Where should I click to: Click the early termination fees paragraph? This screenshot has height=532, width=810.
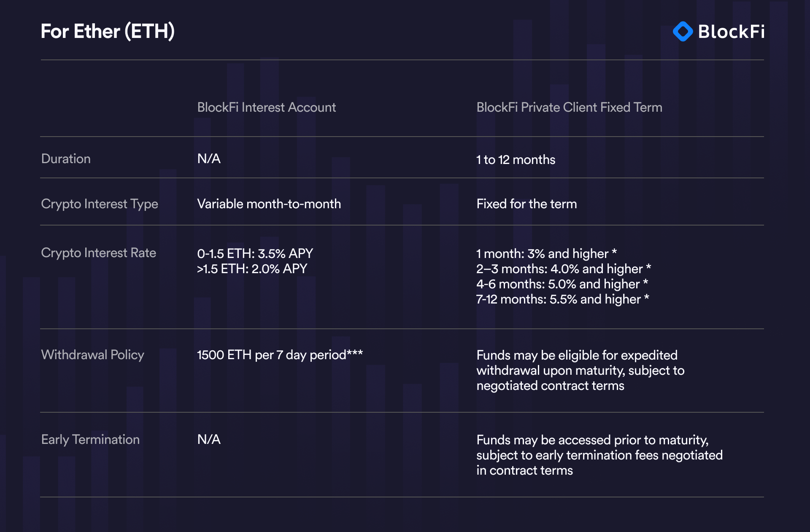[x=599, y=455]
